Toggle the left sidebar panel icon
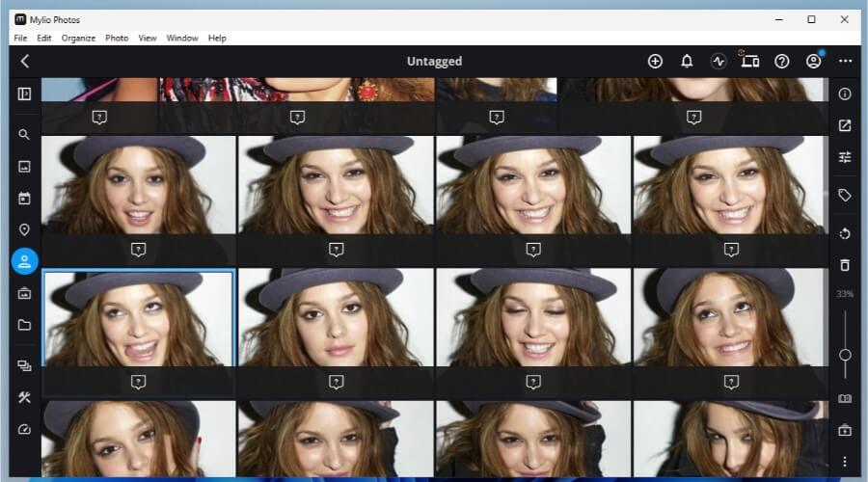The image size is (868, 482). (x=24, y=94)
